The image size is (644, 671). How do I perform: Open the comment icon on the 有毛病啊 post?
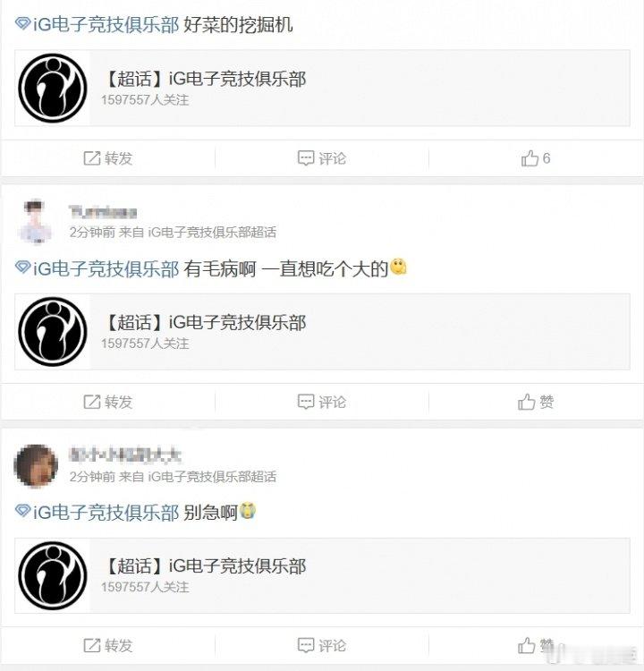(306, 402)
